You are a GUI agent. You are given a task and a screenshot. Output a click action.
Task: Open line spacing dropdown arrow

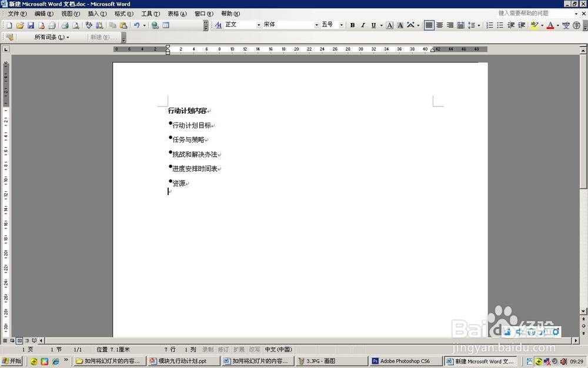click(x=479, y=25)
